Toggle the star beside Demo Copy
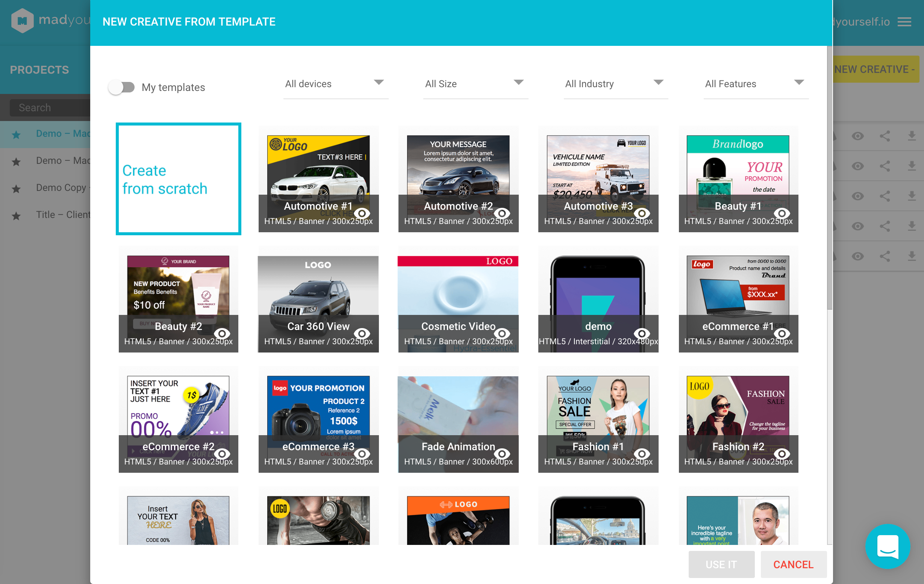Image resolution: width=924 pixels, height=584 pixels. (x=16, y=188)
